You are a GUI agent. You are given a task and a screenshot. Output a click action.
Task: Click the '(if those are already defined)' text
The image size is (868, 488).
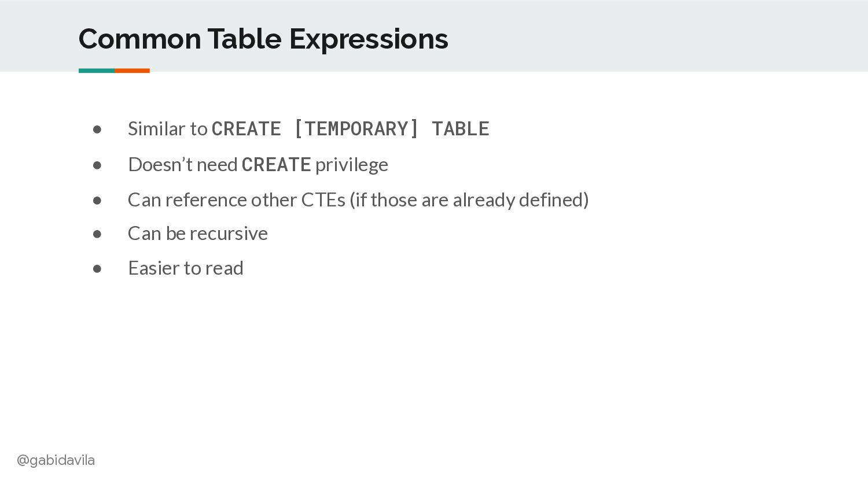pyautogui.click(x=469, y=200)
